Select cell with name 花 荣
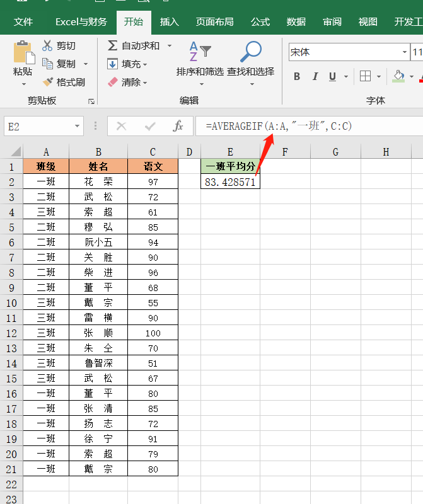 (98, 182)
